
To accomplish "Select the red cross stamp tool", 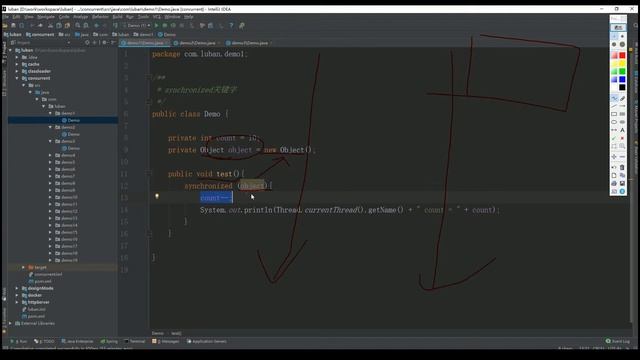I will click(622, 138).
